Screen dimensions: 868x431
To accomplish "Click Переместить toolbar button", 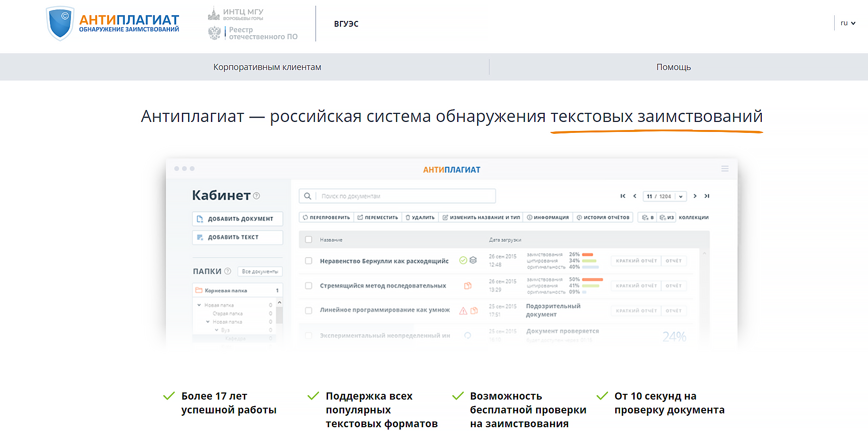I will click(378, 217).
